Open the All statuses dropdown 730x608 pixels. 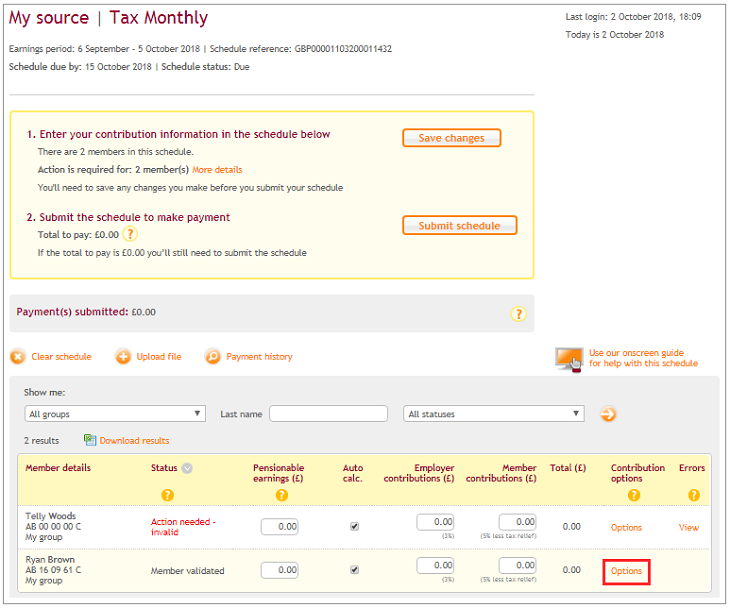(x=494, y=414)
